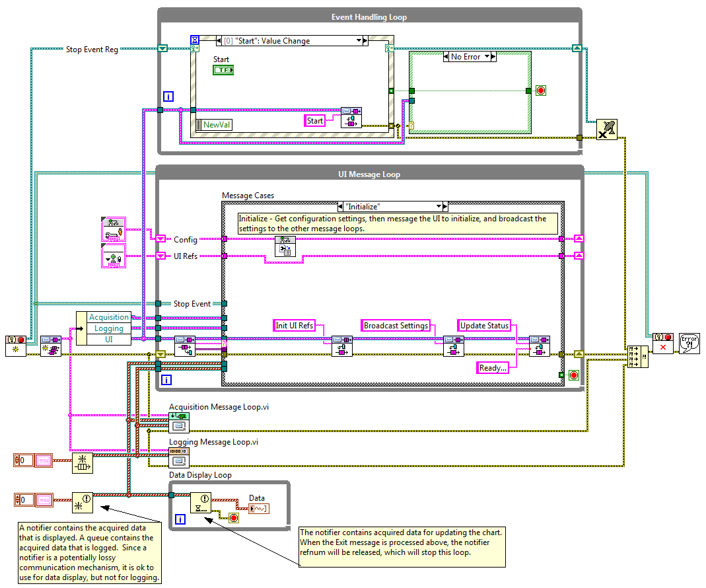Click the NewVal event data node
This screenshot has height=588, width=706.
(217, 125)
